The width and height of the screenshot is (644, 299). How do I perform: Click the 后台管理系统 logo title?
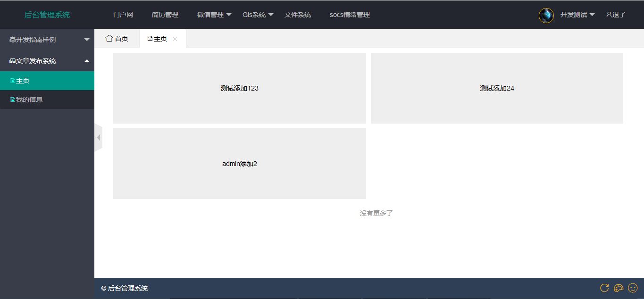pos(47,15)
